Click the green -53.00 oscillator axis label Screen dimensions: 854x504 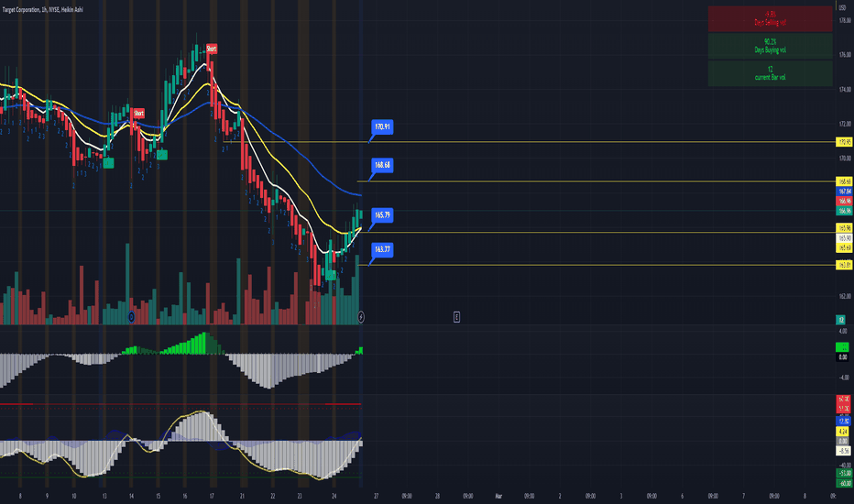[844, 473]
